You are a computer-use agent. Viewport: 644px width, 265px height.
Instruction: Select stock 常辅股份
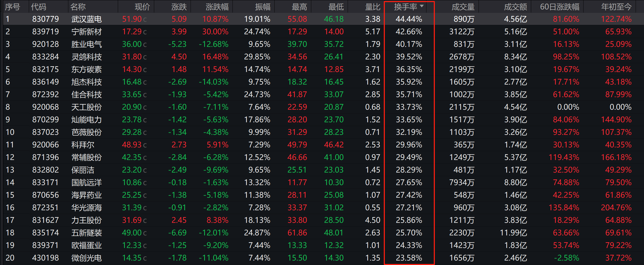tap(87, 157)
